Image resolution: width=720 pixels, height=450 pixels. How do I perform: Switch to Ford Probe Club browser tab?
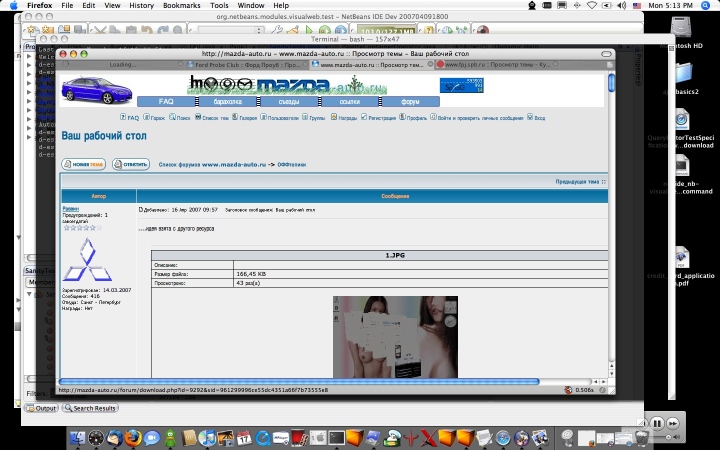248,65
